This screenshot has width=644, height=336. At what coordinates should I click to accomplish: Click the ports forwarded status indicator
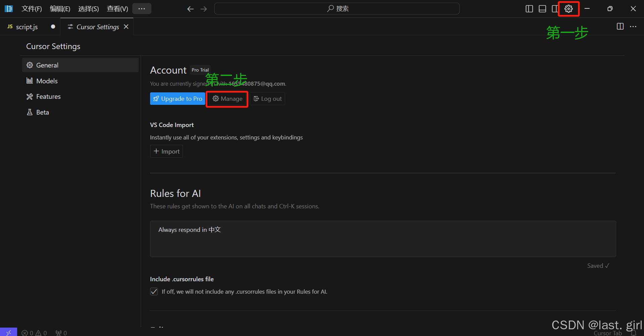click(61, 333)
